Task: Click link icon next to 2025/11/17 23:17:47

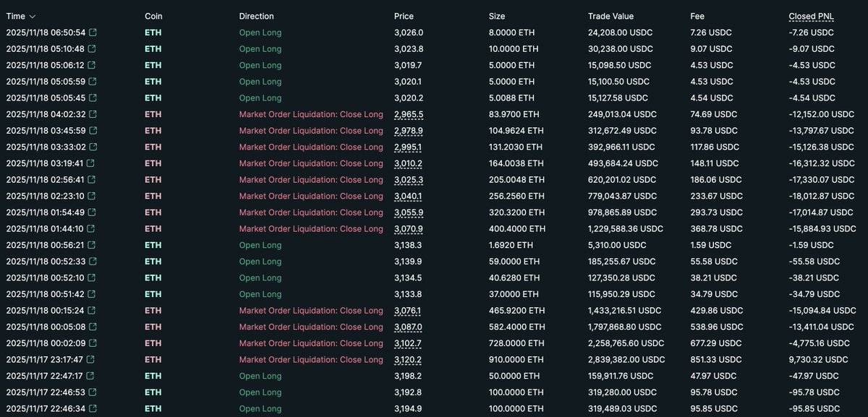Action: click(90, 360)
